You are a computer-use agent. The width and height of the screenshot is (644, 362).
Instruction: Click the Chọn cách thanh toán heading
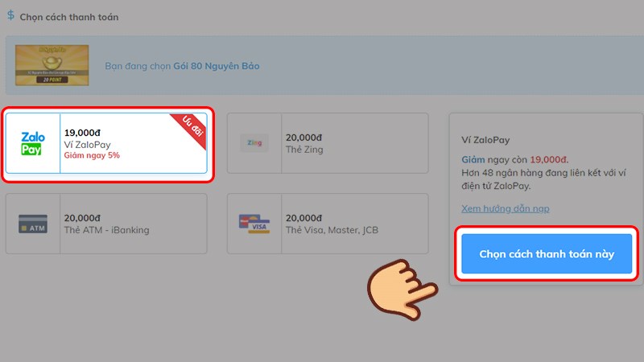69,17
